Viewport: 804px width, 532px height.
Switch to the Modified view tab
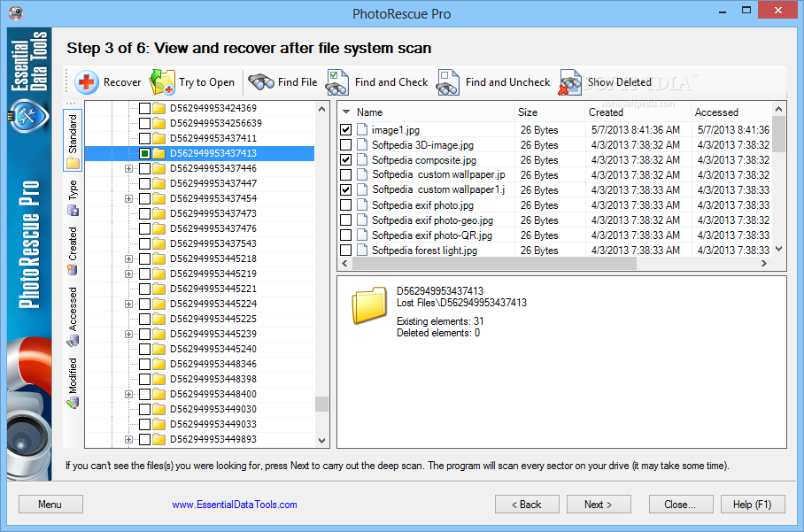(x=73, y=383)
